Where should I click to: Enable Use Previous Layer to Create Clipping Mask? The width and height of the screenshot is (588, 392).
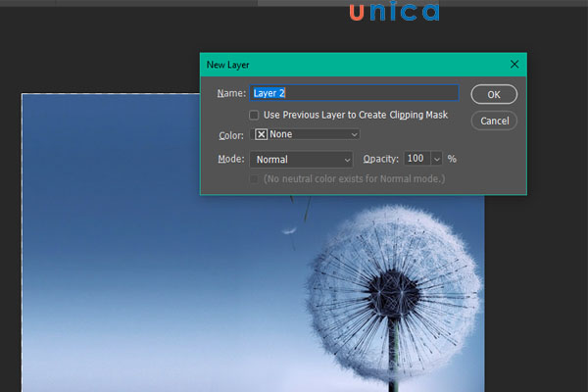254,115
